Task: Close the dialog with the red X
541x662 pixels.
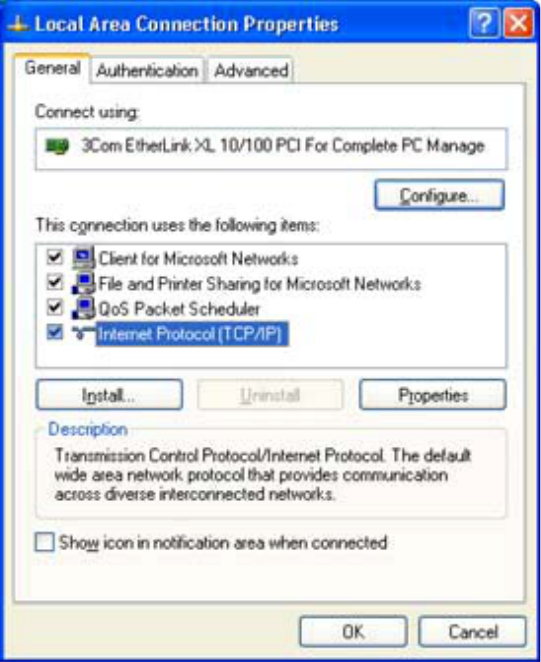Action: pyautogui.click(x=519, y=23)
